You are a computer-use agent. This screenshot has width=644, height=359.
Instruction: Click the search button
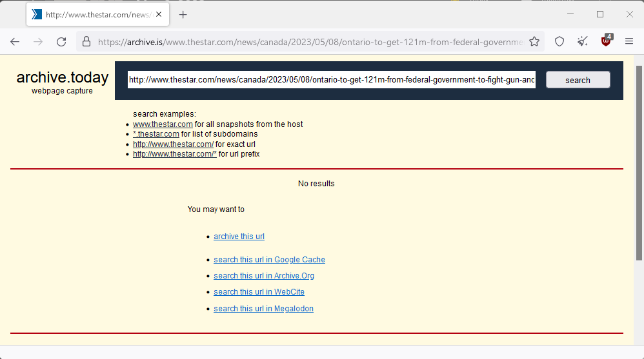[578, 80]
